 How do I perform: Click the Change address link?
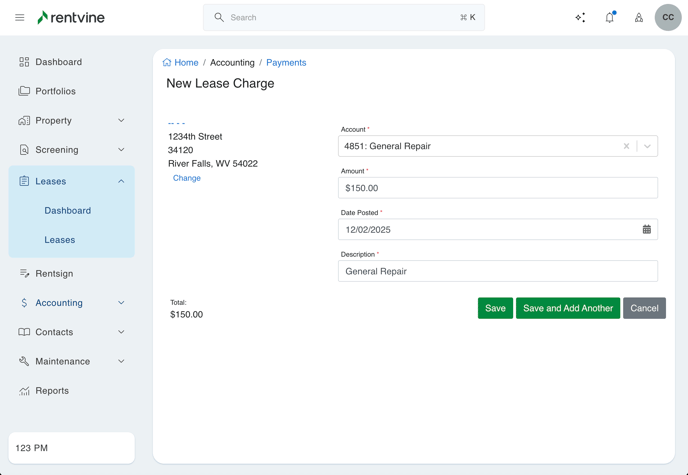[187, 178]
